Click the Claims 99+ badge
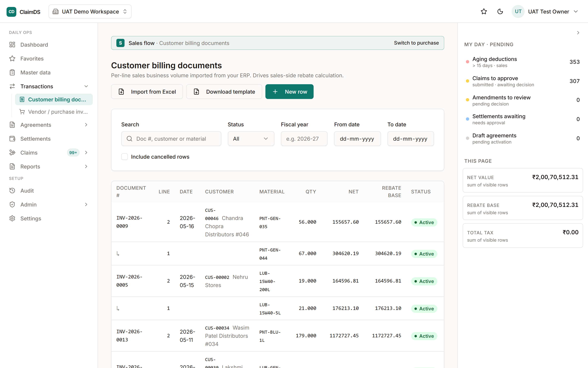Screen dimensions: 588x368 pos(73,153)
